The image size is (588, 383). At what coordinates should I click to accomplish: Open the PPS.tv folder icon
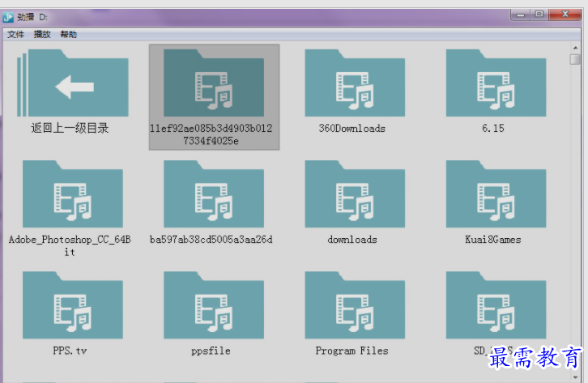[73, 305]
